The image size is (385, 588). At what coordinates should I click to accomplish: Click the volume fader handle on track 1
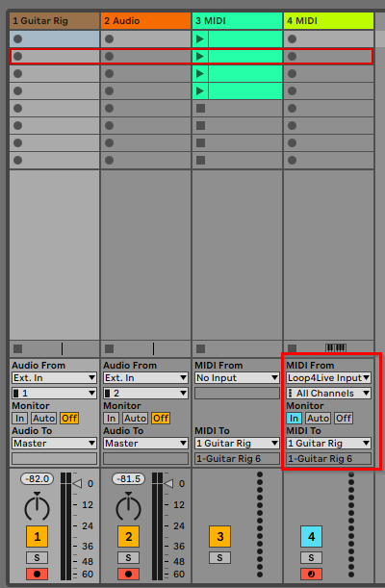pyautogui.click(x=77, y=484)
